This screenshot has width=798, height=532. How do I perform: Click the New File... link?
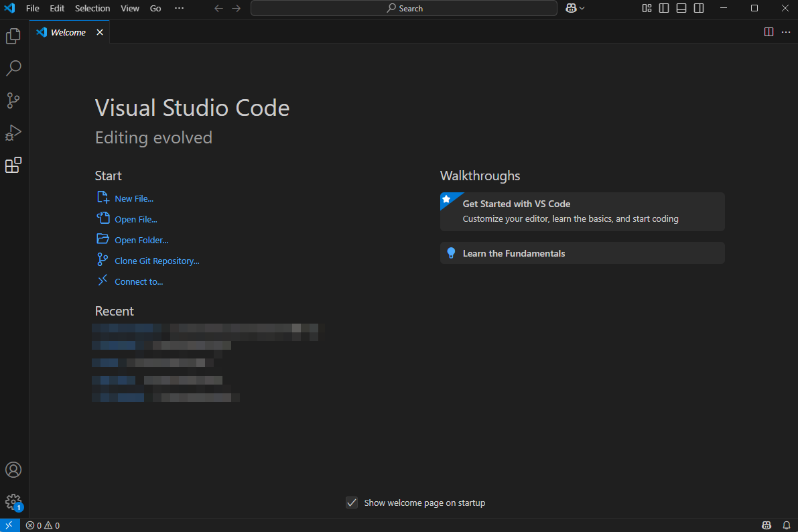click(x=134, y=198)
